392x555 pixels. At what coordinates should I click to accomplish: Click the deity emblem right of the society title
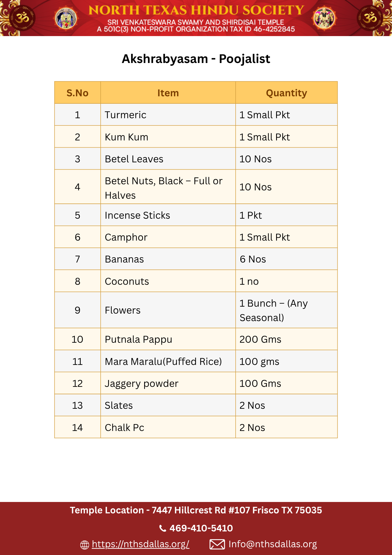pos(324,18)
